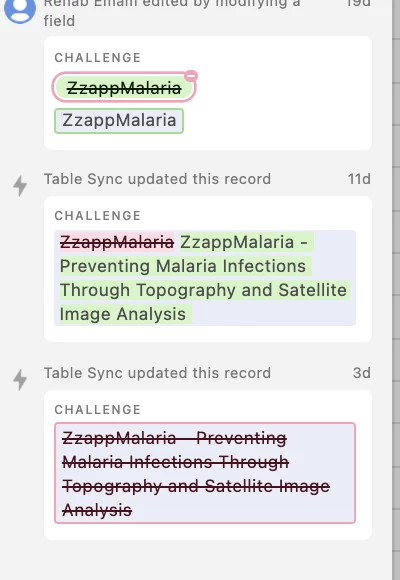Click the 'edited by modifying a field' header text
The width and height of the screenshot is (400, 580).
[172, 11]
